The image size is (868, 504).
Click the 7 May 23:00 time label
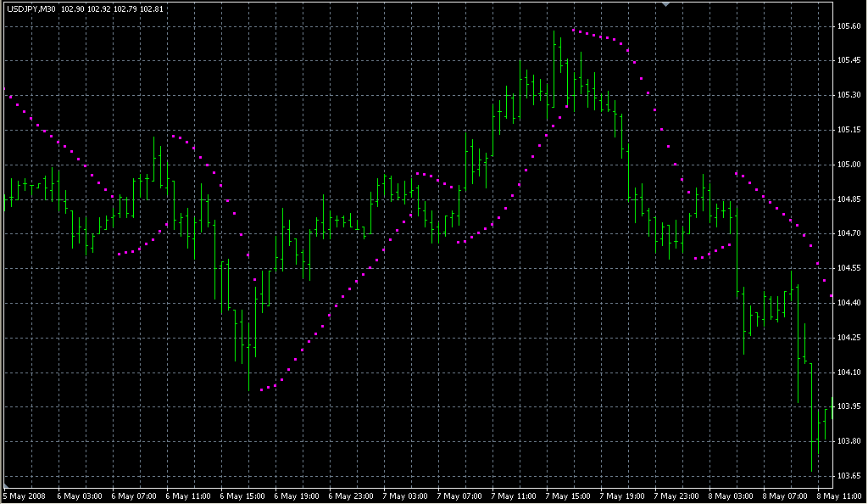pos(676,496)
